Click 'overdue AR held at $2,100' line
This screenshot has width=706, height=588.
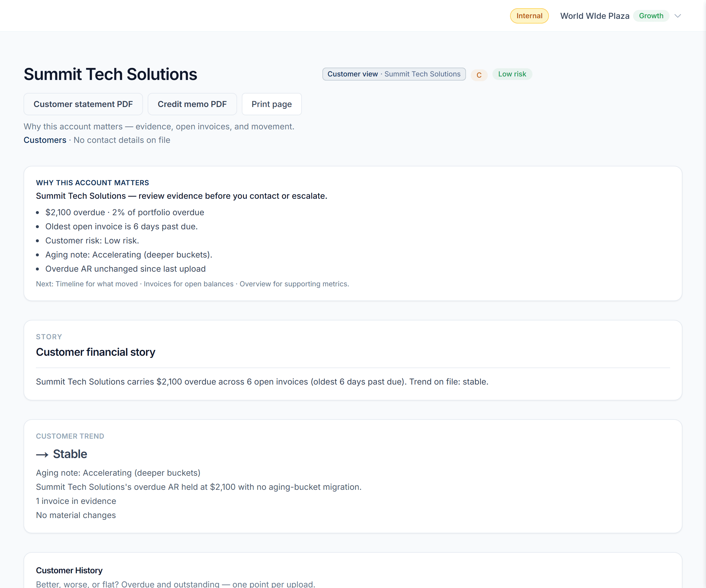pos(199,487)
